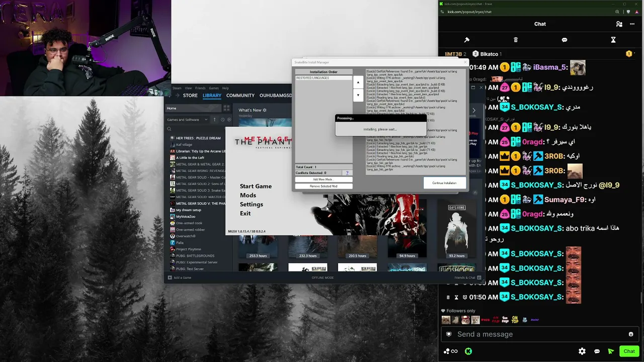The height and width of the screenshot is (362, 644).
Task: Move the mod down with the SnakeBite down arrow
Action: pyautogui.click(x=358, y=95)
